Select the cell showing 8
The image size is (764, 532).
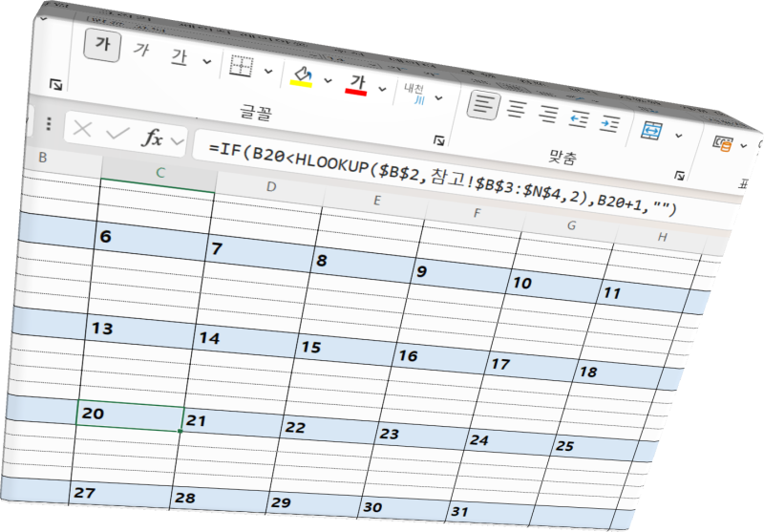365,265
